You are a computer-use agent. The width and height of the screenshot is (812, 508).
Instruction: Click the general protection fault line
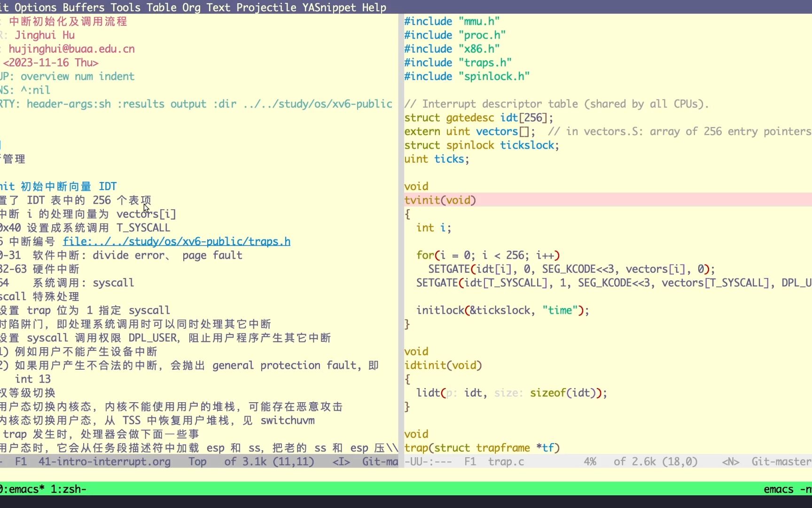click(189, 365)
